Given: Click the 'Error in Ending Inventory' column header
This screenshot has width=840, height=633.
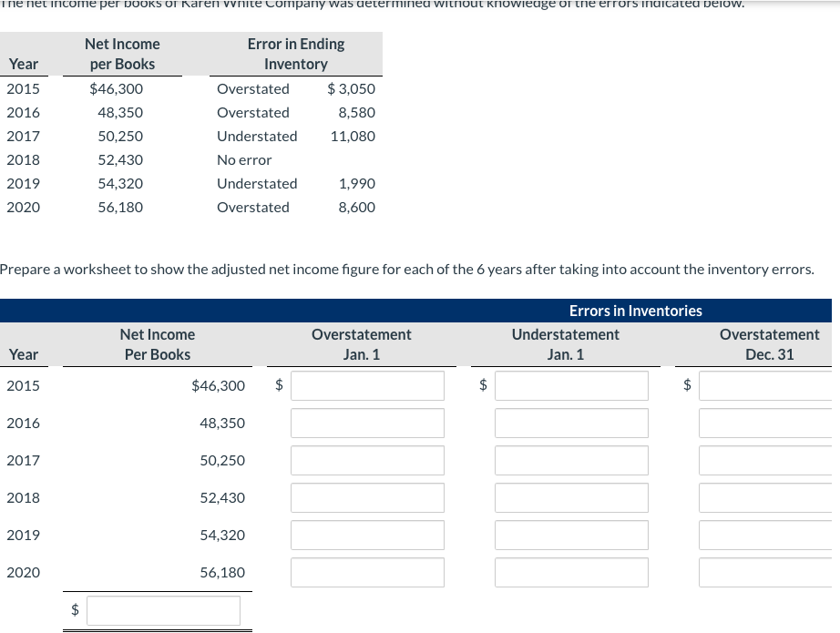Looking at the screenshot, I should pos(296,54).
